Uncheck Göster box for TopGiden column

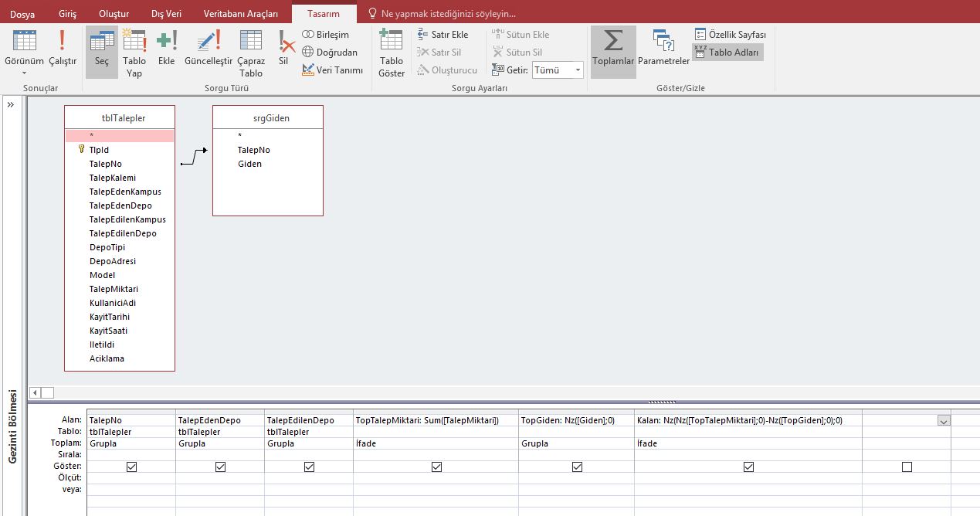click(x=577, y=467)
